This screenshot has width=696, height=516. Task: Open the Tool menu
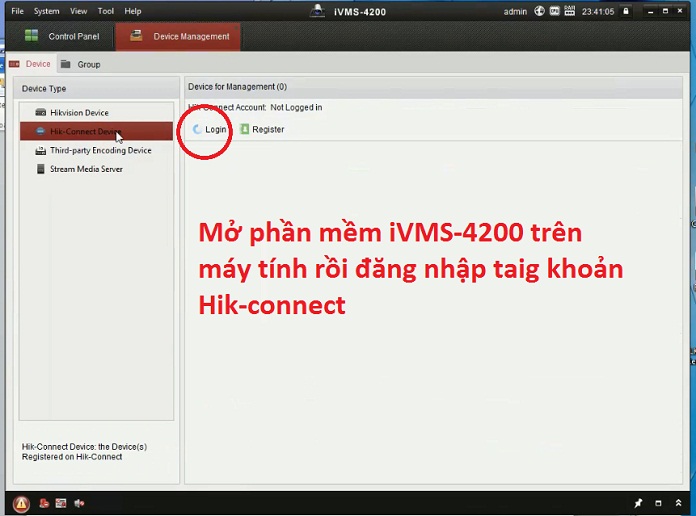point(105,11)
